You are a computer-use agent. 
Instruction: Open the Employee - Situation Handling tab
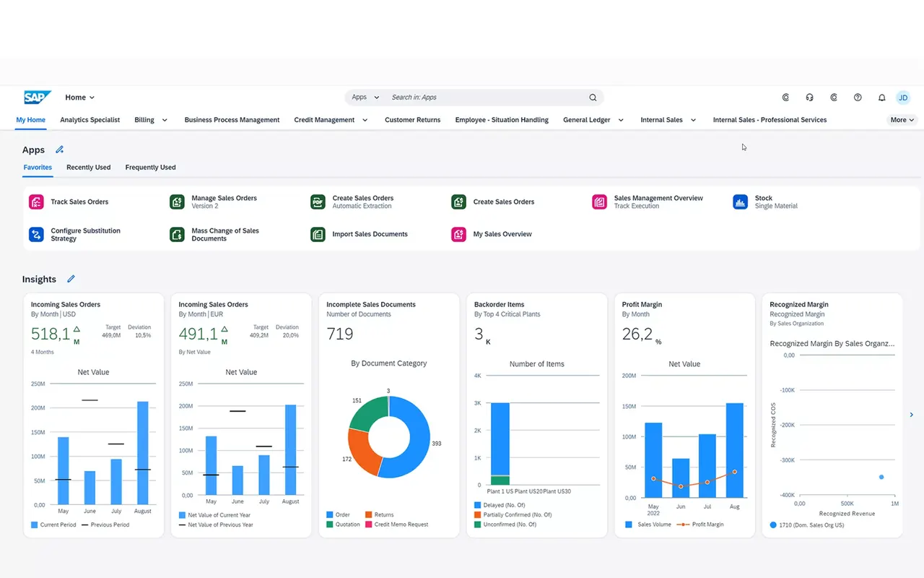point(502,120)
